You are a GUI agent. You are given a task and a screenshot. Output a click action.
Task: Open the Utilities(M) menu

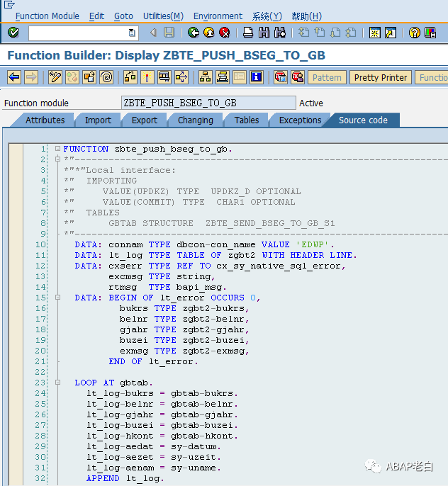click(163, 16)
